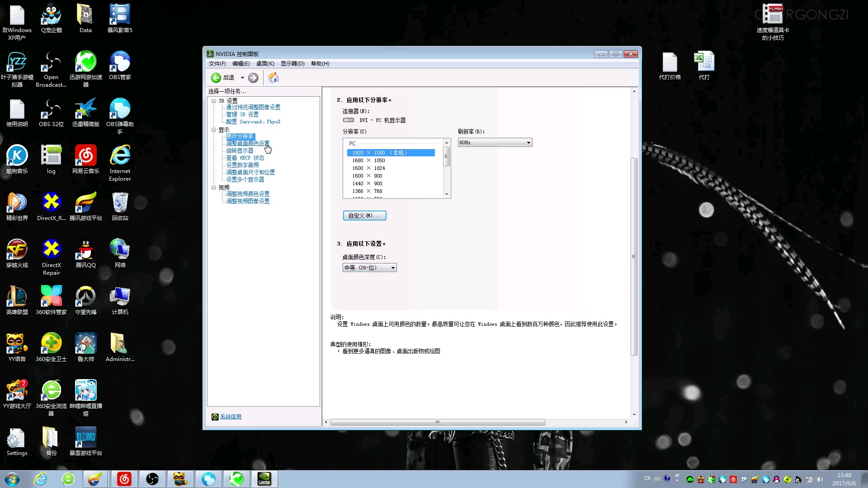Image resolution: width=868 pixels, height=488 pixels.
Task: Select 调整视频图像设置 in task tree
Action: pyautogui.click(x=248, y=201)
